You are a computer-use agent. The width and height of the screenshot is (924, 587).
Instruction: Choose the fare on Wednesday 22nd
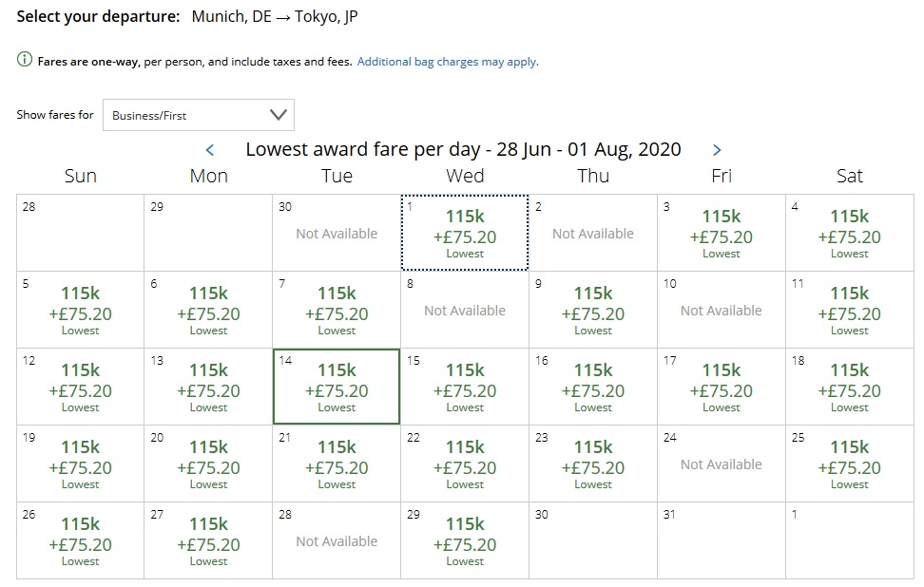[x=465, y=464]
